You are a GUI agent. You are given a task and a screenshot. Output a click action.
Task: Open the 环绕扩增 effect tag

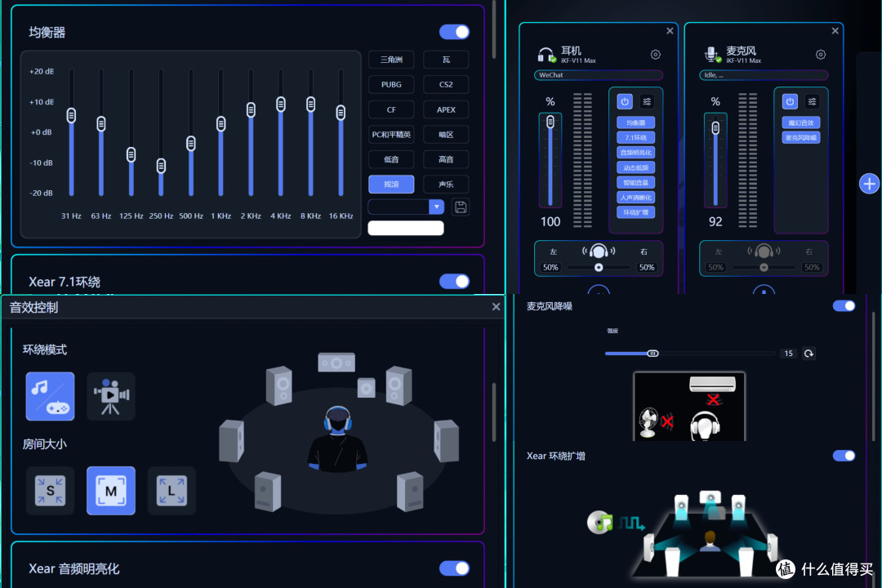pyautogui.click(x=635, y=212)
